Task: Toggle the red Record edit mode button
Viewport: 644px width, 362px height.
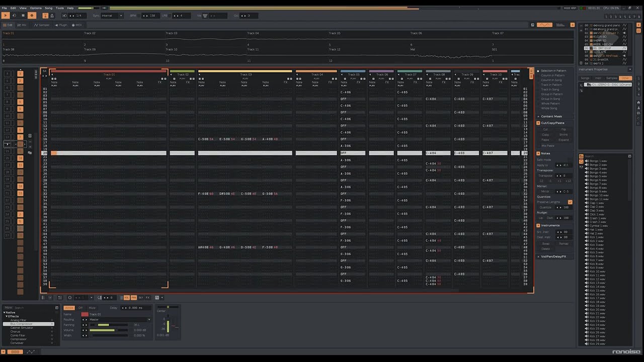Action: (x=32, y=16)
